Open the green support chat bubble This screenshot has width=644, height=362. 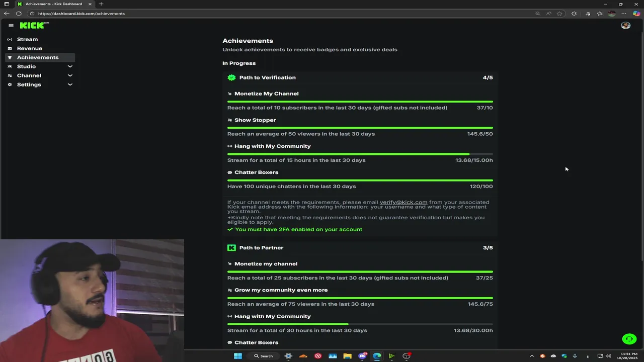pos(629,339)
